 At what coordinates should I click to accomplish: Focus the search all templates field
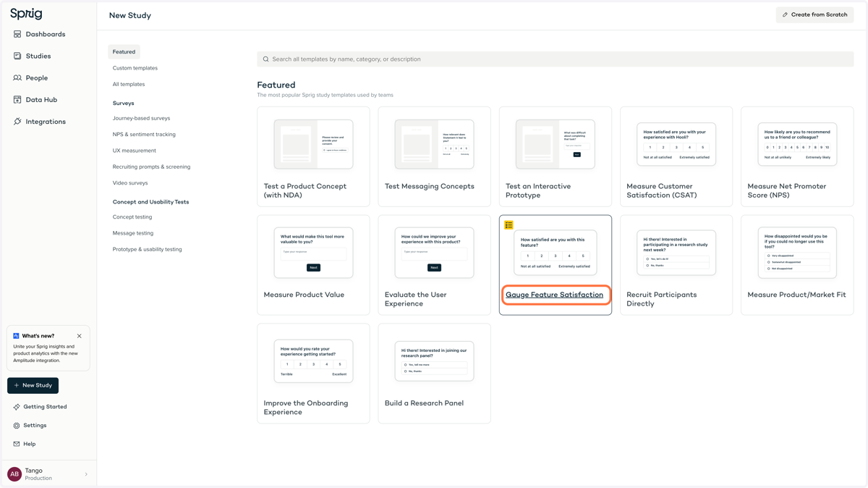[x=556, y=59]
